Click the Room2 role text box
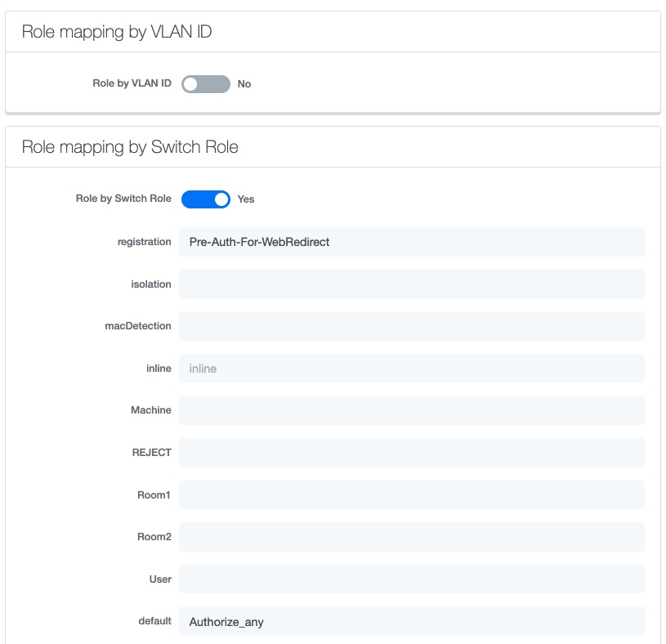The image size is (666, 644). pos(411,537)
